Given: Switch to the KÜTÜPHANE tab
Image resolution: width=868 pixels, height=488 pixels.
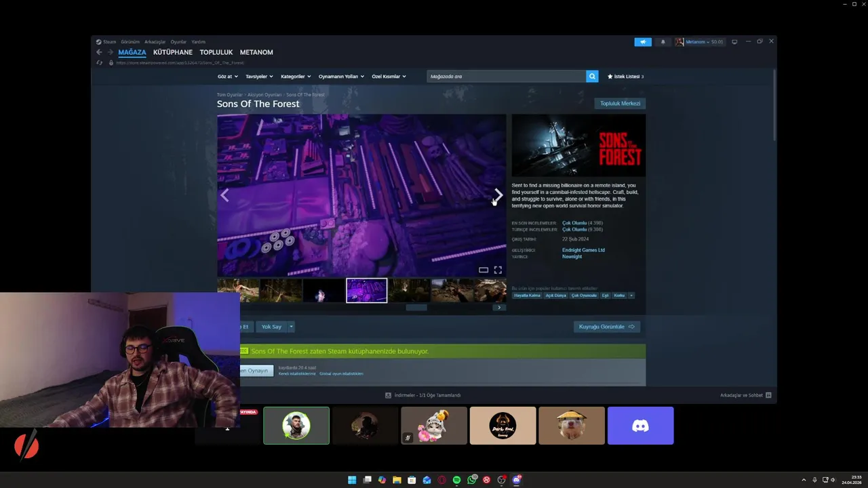Looking at the screenshot, I should coord(173,52).
